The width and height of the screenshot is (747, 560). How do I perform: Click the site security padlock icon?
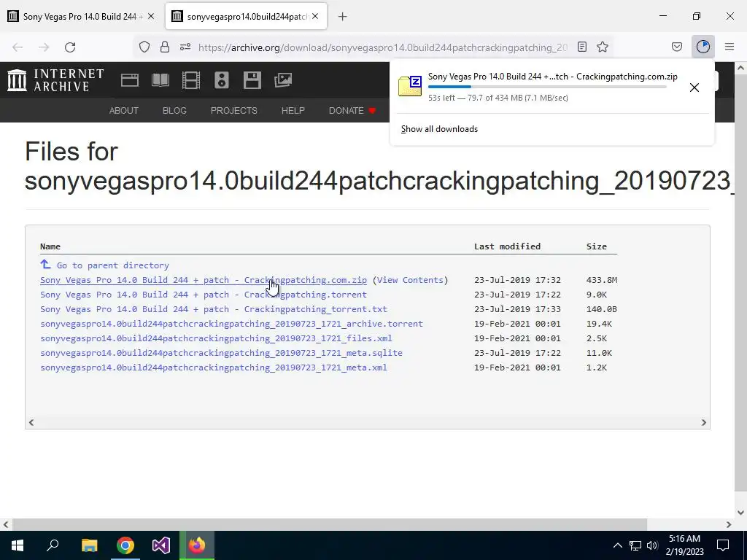pyautogui.click(x=165, y=47)
